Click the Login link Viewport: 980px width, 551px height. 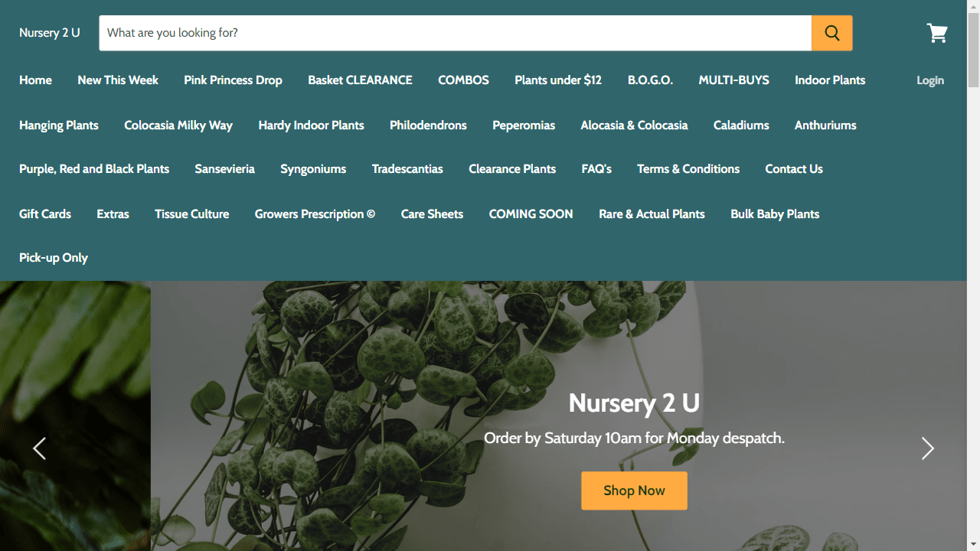click(x=930, y=80)
